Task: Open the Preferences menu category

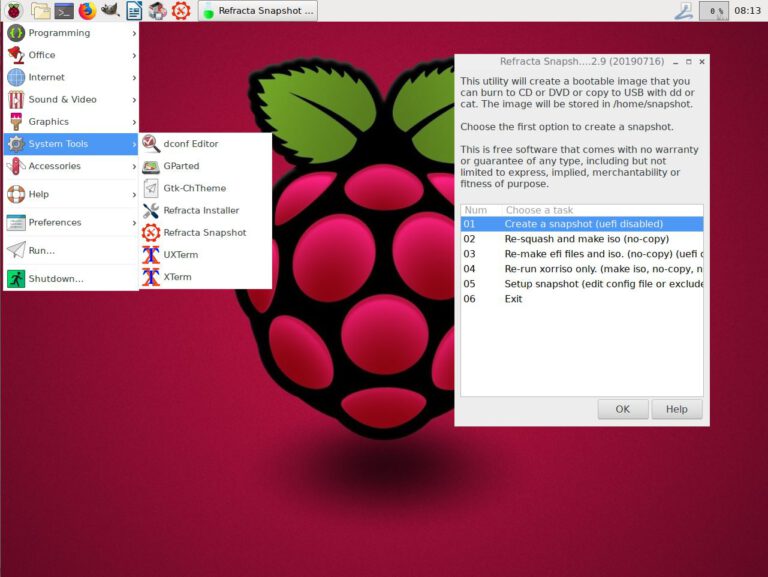Action: point(72,222)
